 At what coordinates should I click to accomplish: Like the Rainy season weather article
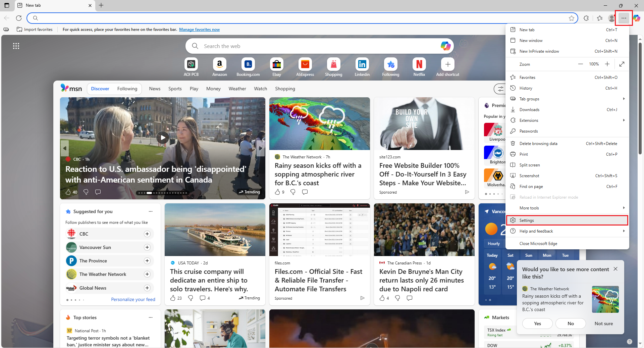(x=277, y=192)
